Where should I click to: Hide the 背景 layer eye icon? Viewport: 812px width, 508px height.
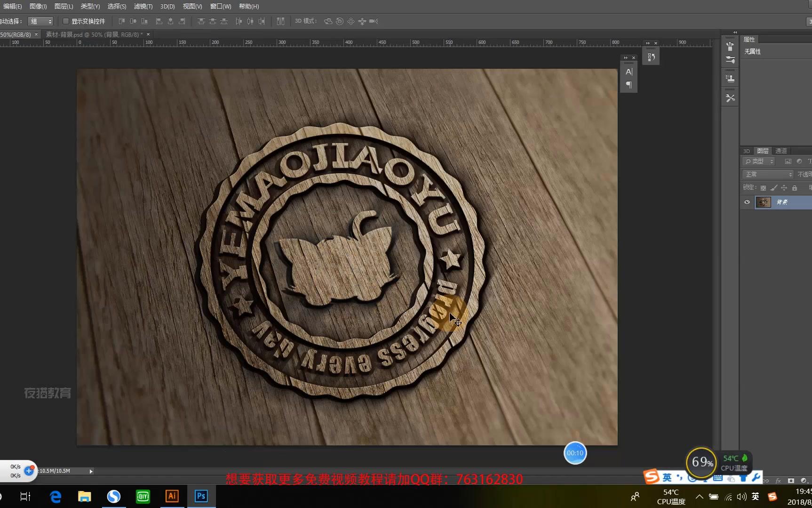pyautogui.click(x=747, y=202)
